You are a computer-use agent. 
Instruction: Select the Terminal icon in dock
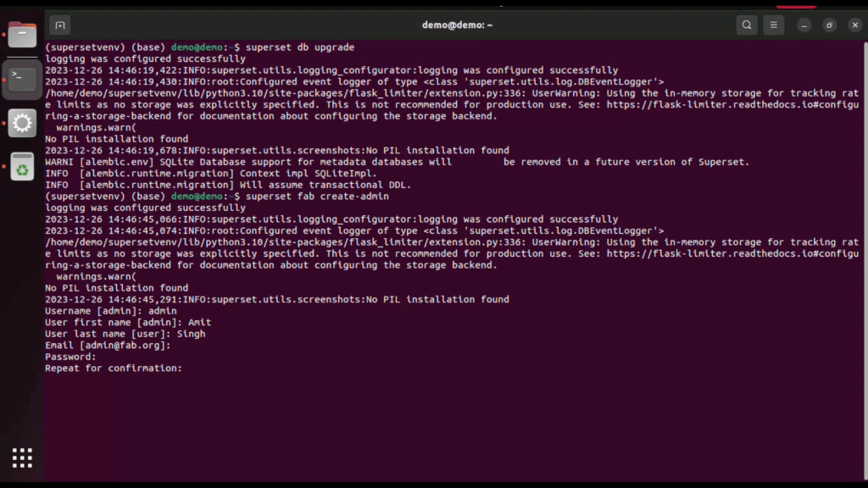23,80
